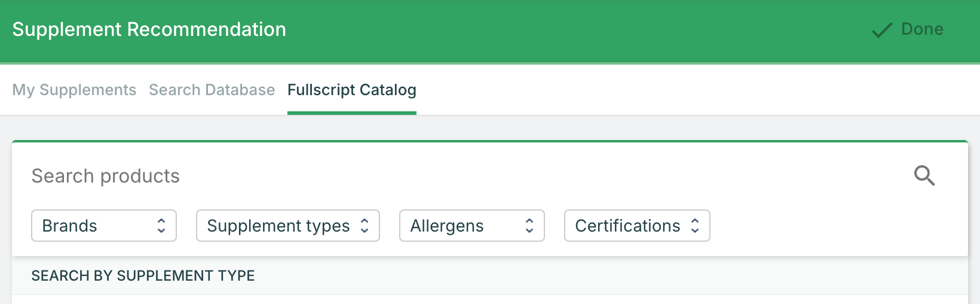Image resolution: width=980 pixels, height=304 pixels.
Task: Click the checkmark icon beside Done
Action: 882,30
